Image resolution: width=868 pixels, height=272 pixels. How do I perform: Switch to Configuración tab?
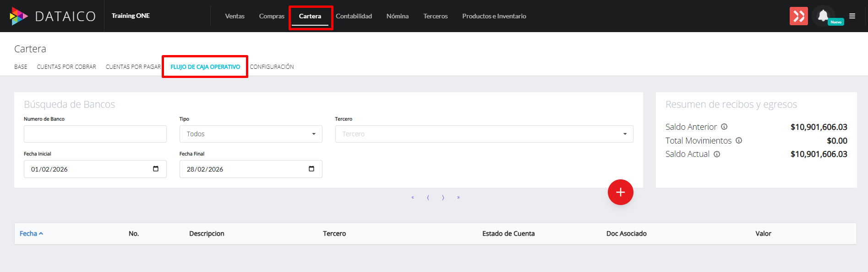[x=272, y=67]
